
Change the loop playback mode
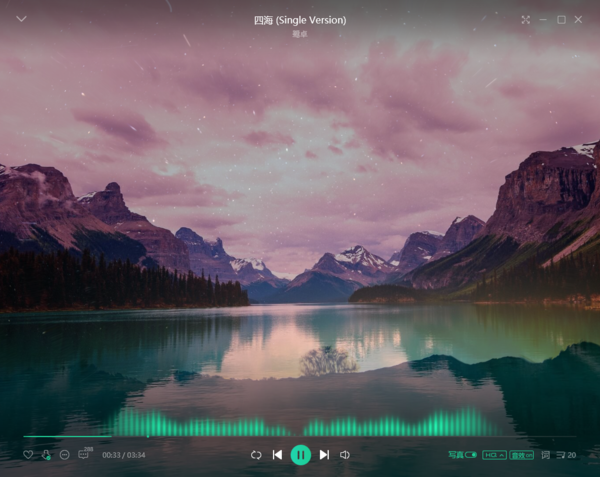coord(256,455)
